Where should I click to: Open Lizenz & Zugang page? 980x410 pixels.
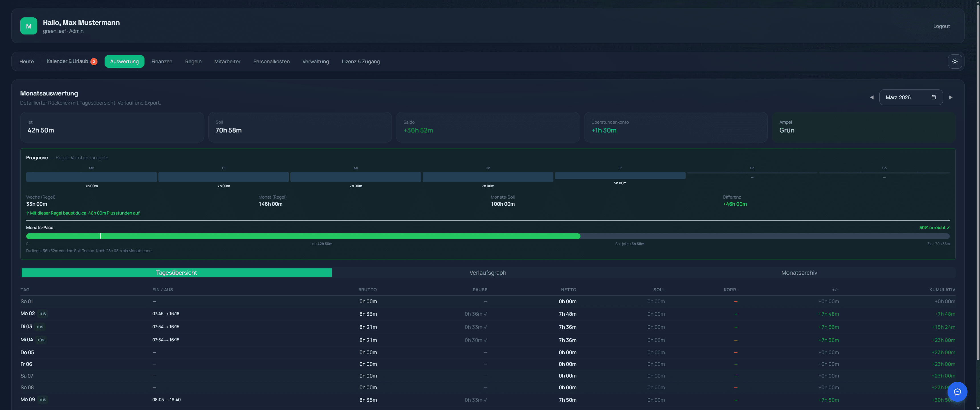click(x=360, y=62)
